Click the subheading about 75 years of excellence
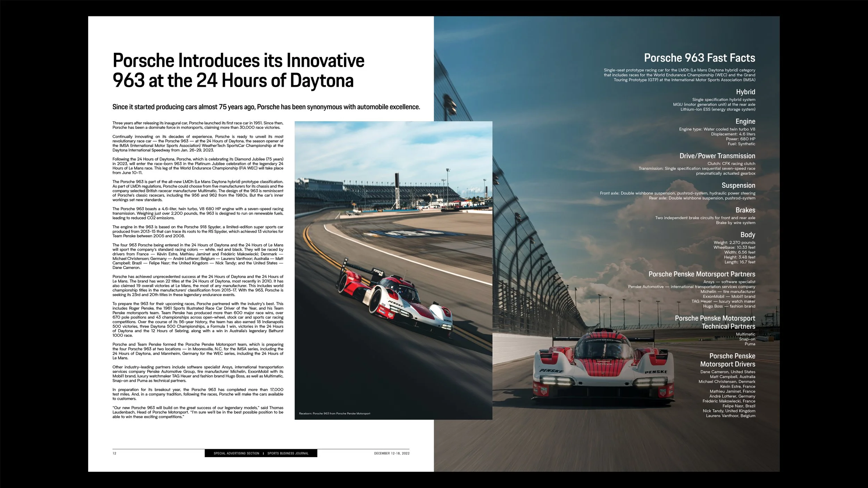The image size is (868, 488). pyautogui.click(x=266, y=107)
